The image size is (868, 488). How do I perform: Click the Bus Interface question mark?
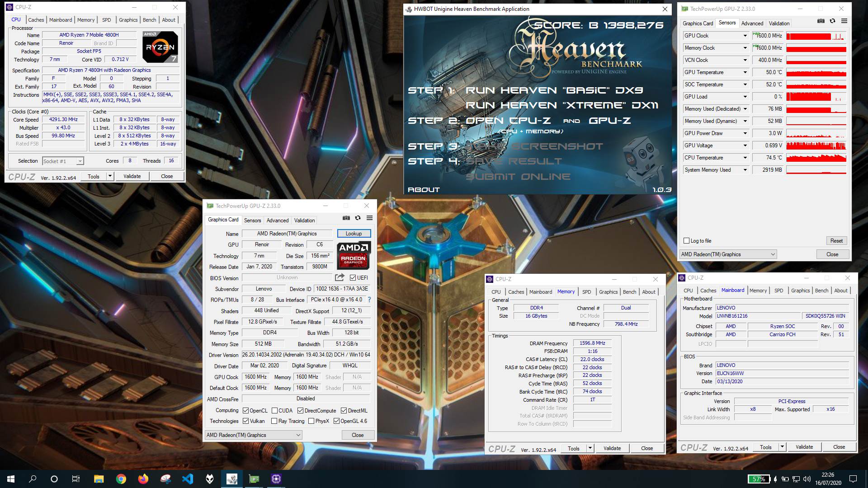pyautogui.click(x=369, y=300)
